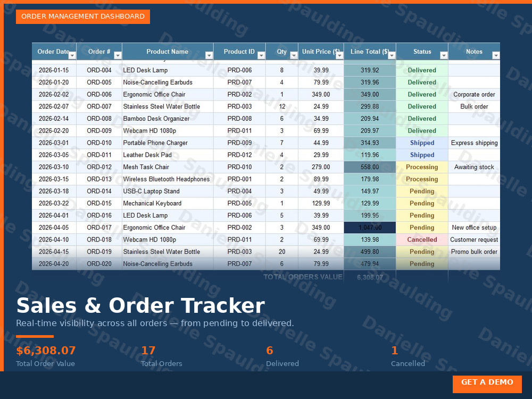Select the 1,047.00 line total cell
Image resolution: width=532 pixels, height=399 pixels.
coord(370,228)
